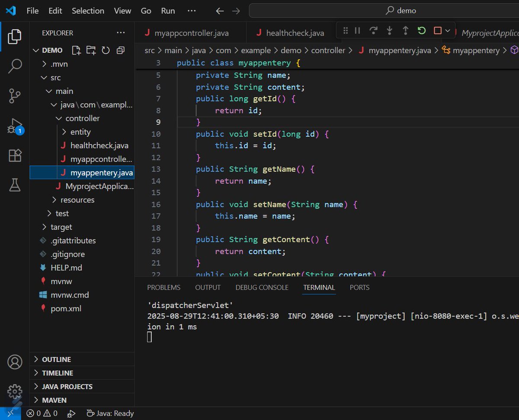Open the Manage gear icon
This screenshot has width=519, height=420.
click(15, 391)
